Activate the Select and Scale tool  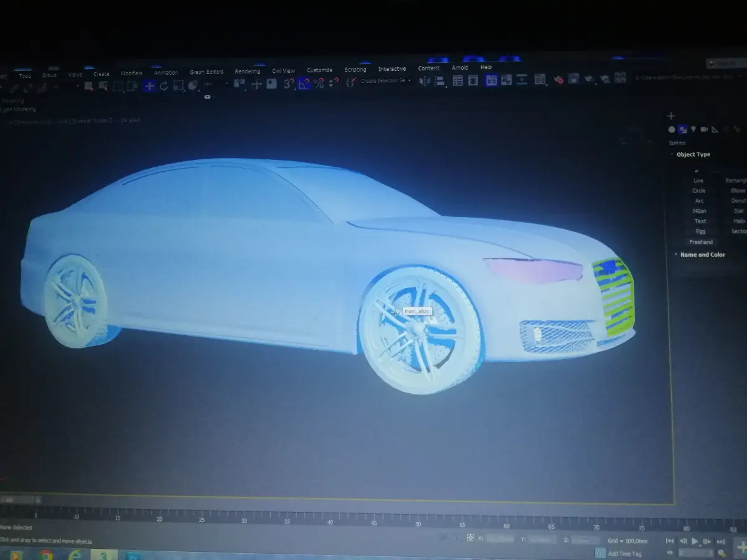[178, 86]
